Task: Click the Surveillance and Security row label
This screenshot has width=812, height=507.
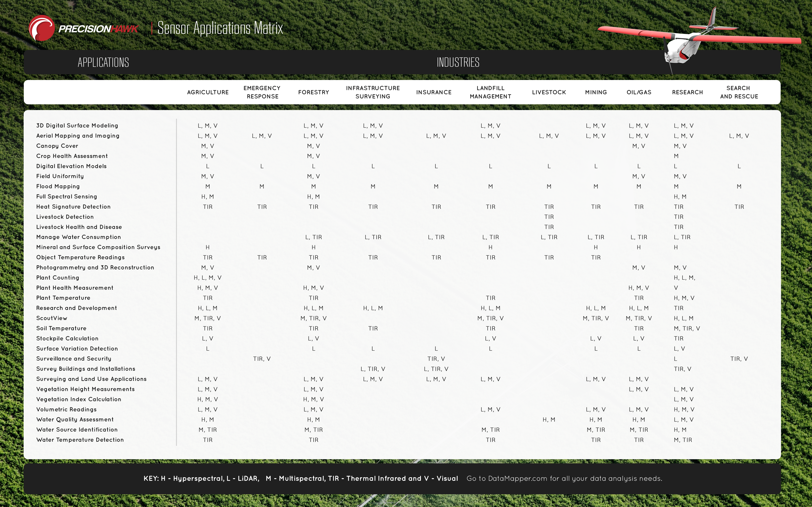Action: [x=74, y=359]
